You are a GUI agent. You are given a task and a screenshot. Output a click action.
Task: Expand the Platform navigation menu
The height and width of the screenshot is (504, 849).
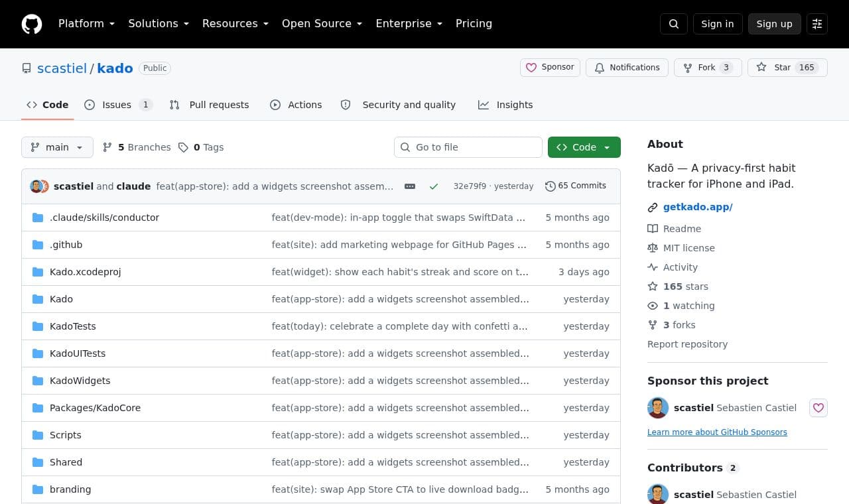[86, 24]
